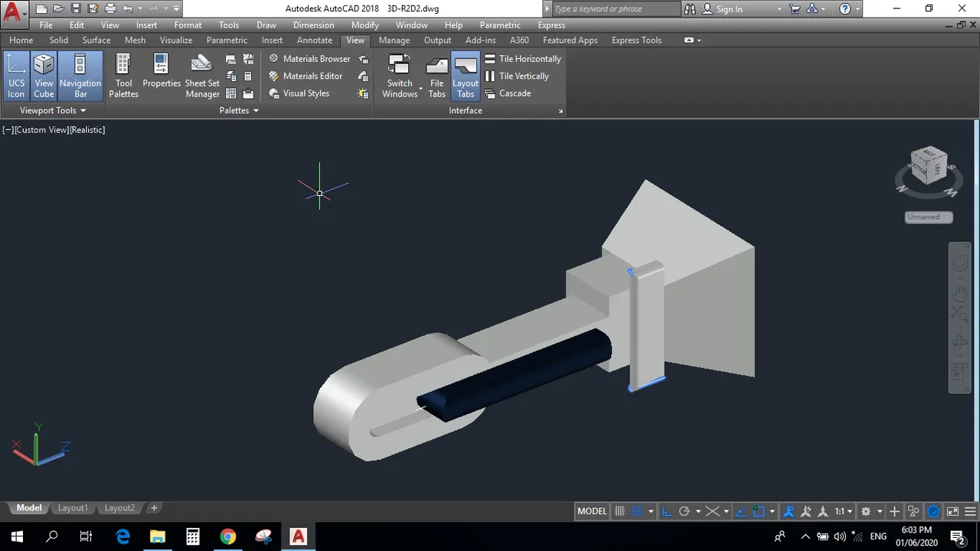This screenshot has height=551, width=980.
Task: Click the Windows Start button
Action: (17, 536)
